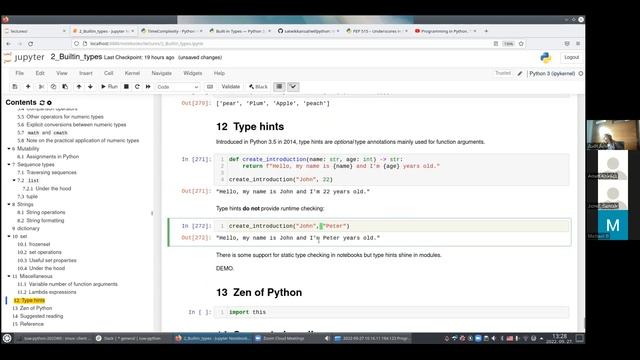
Task: Open the File menu
Action: 19,73
